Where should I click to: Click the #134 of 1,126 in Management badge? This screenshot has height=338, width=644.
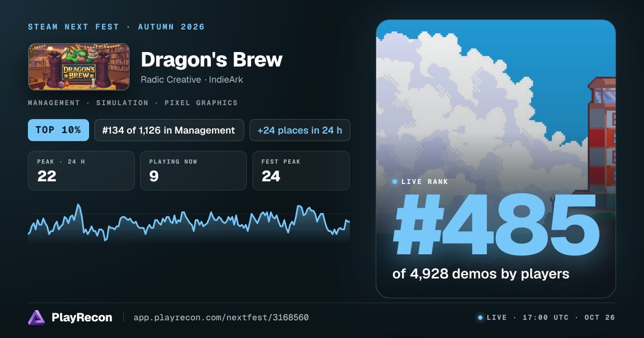pos(169,130)
